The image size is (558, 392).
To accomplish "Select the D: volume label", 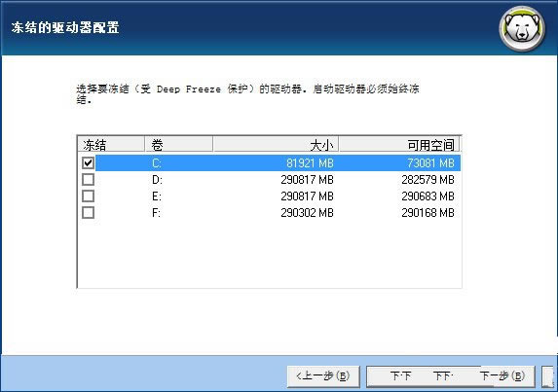I will click(157, 180).
